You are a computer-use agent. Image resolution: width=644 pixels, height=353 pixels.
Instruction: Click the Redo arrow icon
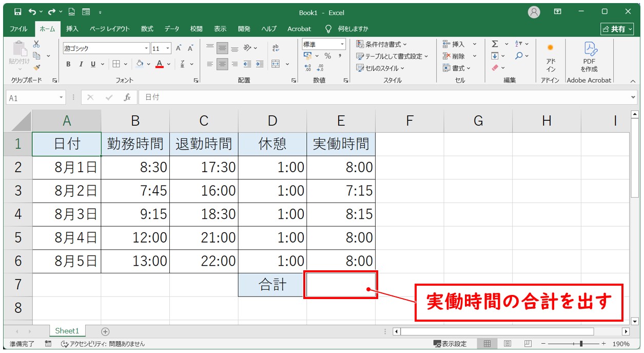[x=52, y=12]
